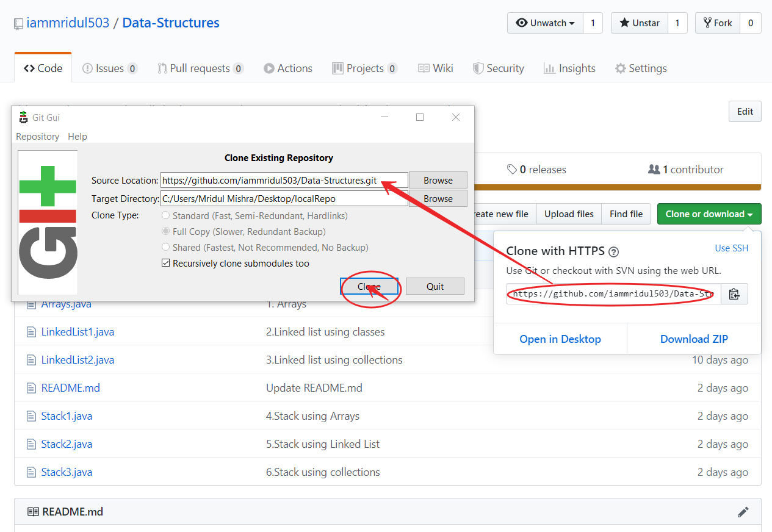
Task: Switch to the Pull requests tab
Action: click(x=200, y=68)
